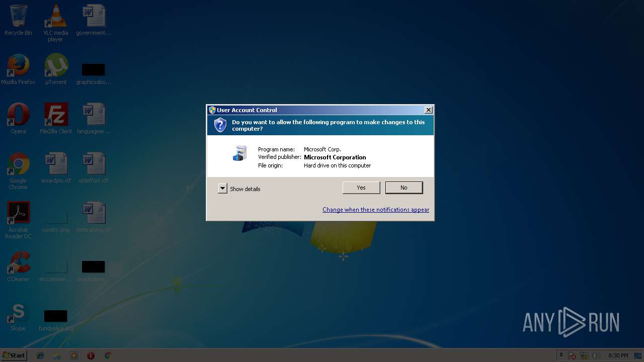Click No in the User Account Control dialog

click(404, 188)
